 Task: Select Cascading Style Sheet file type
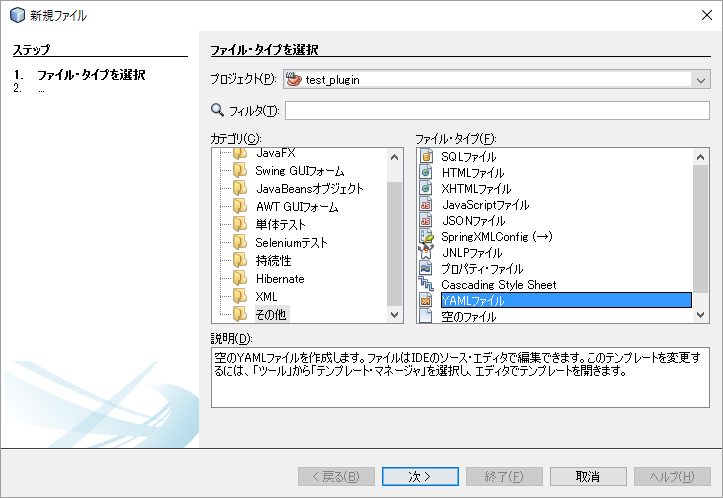[498, 285]
